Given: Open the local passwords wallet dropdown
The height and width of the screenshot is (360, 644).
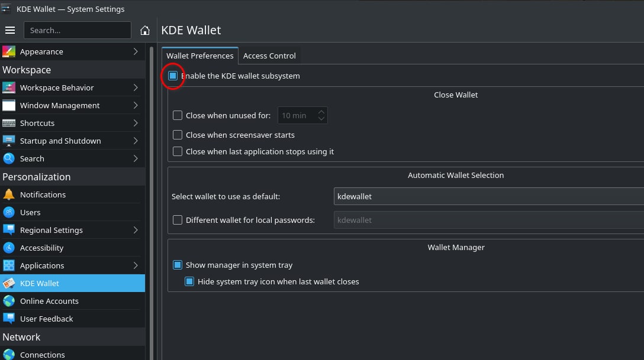Looking at the screenshot, I should [489, 220].
